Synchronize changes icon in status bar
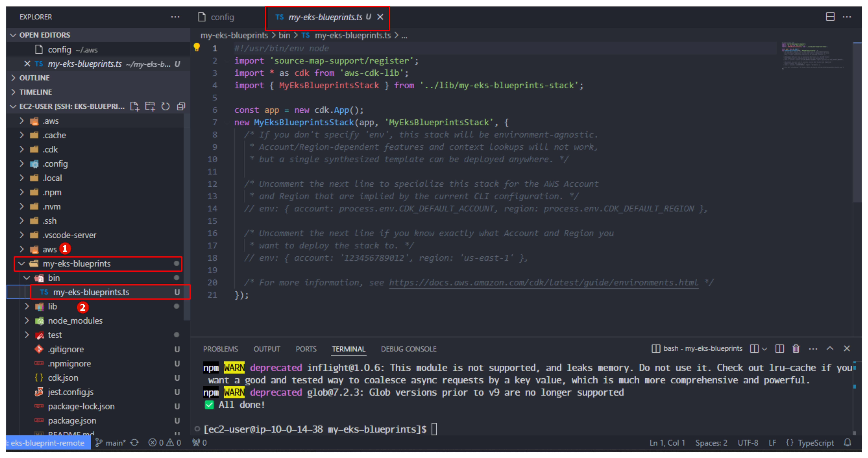This screenshot has height=458, width=868. [x=135, y=443]
